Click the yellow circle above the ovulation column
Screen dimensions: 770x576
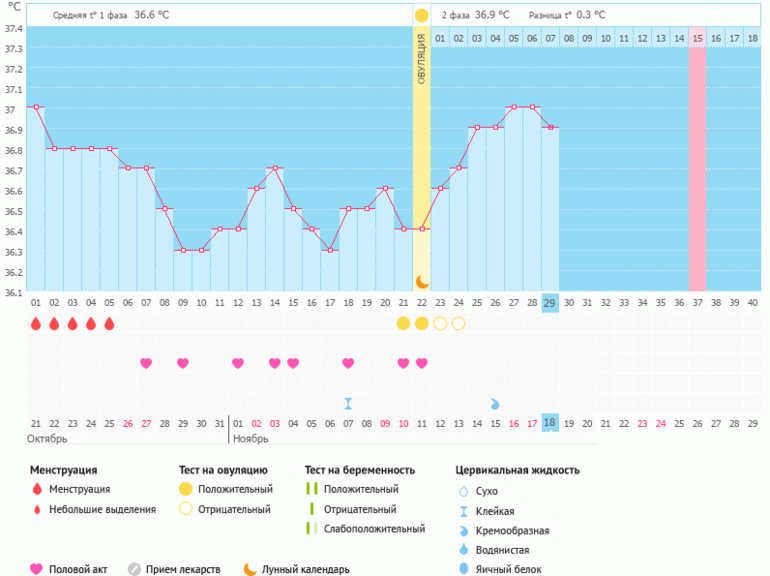422,15
